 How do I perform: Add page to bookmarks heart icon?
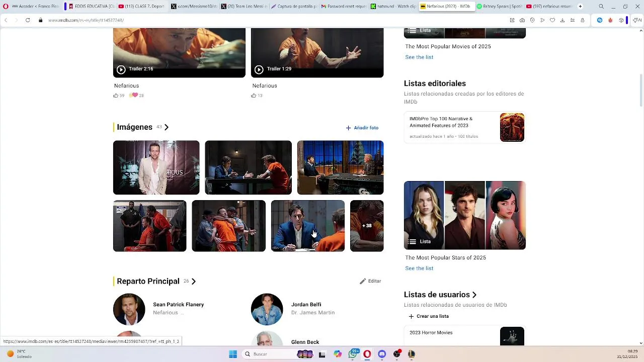552,20
